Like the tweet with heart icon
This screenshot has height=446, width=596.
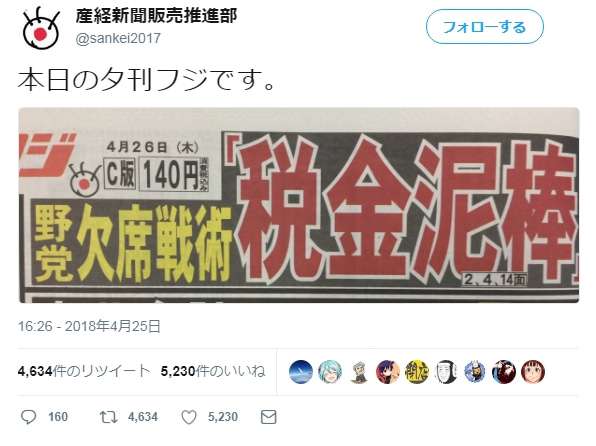(x=189, y=417)
